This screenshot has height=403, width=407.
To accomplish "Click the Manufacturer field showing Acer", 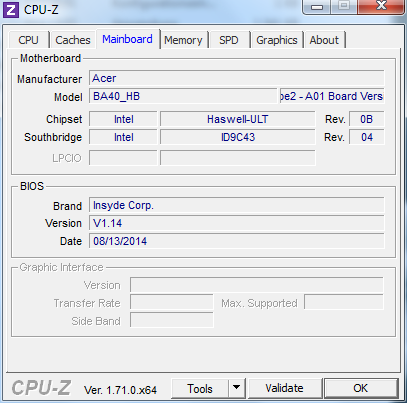I will tap(236, 78).
